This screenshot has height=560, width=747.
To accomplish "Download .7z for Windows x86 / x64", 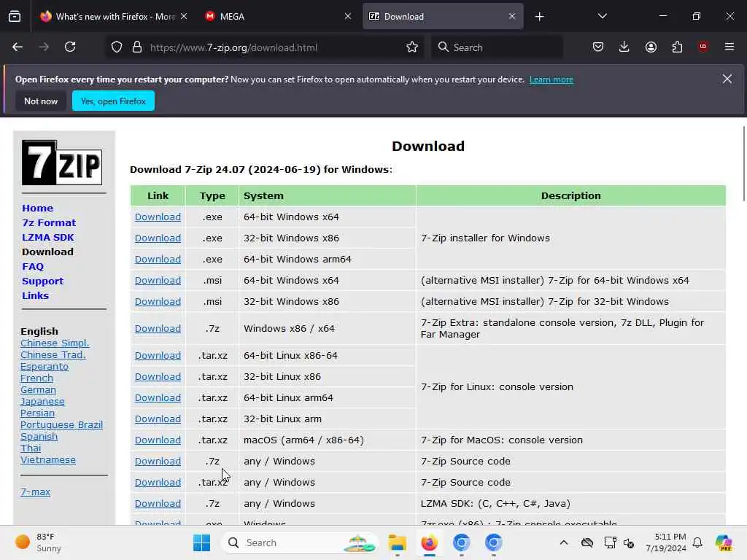I will [x=158, y=329].
